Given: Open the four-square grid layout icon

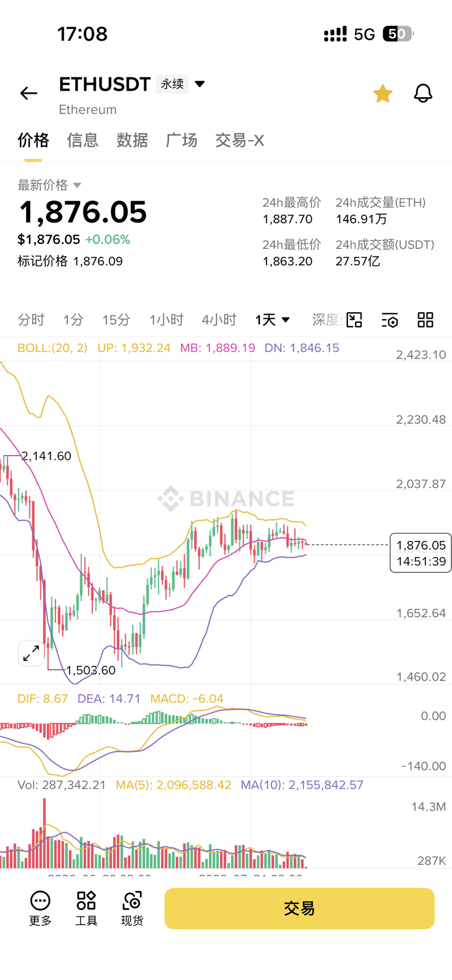Looking at the screenshot, I should point(425,320).
